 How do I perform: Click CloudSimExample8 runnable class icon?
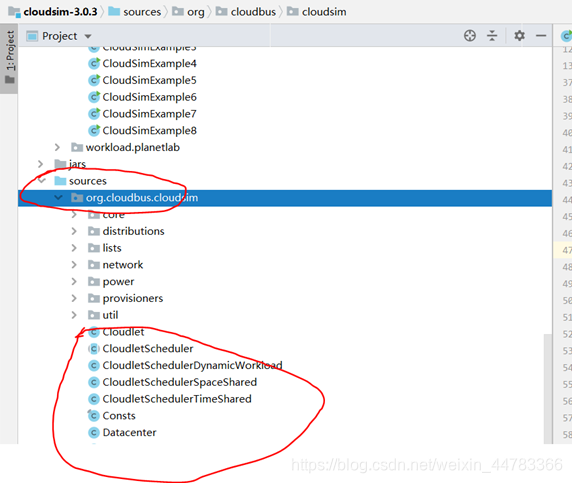tap(94, 131)
